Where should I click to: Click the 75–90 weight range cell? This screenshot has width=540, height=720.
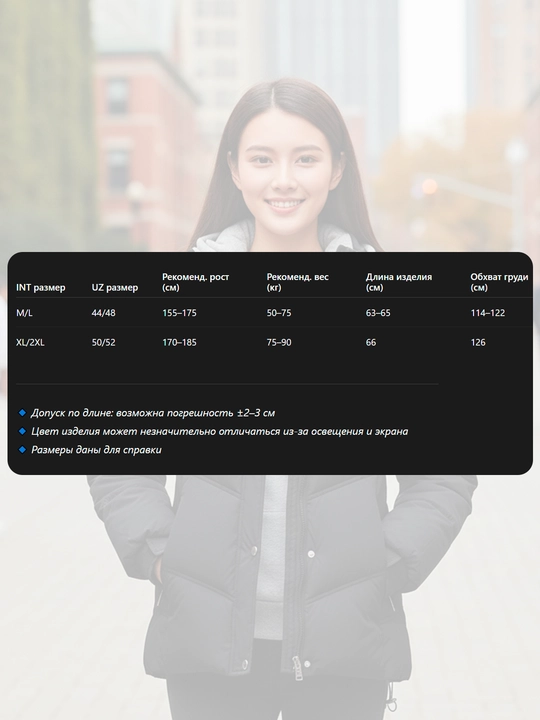(x=279, y=342)
